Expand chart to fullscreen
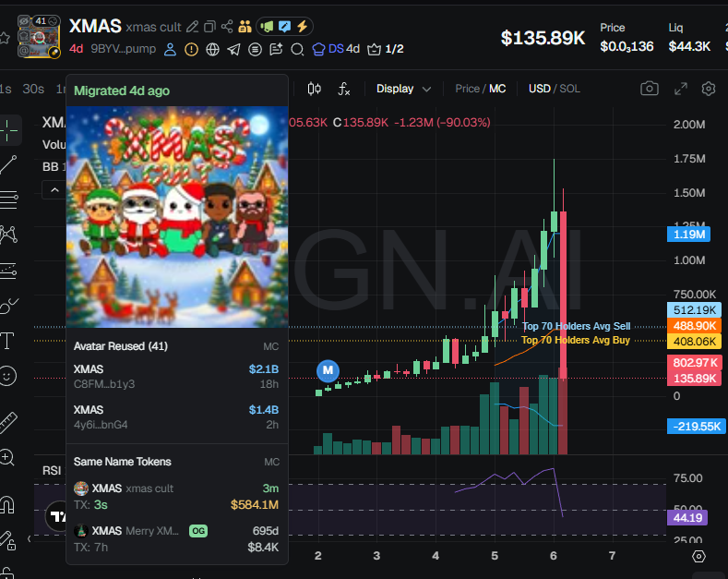Image resolution: width=728 pixels, height=579 pixels. 681,89
